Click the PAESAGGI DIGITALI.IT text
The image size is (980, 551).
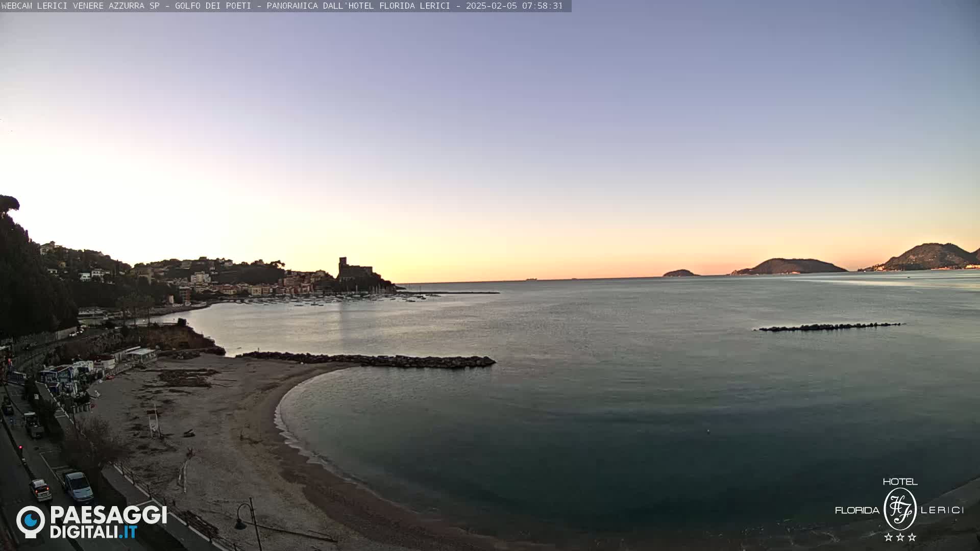click(x=108, y=522)
